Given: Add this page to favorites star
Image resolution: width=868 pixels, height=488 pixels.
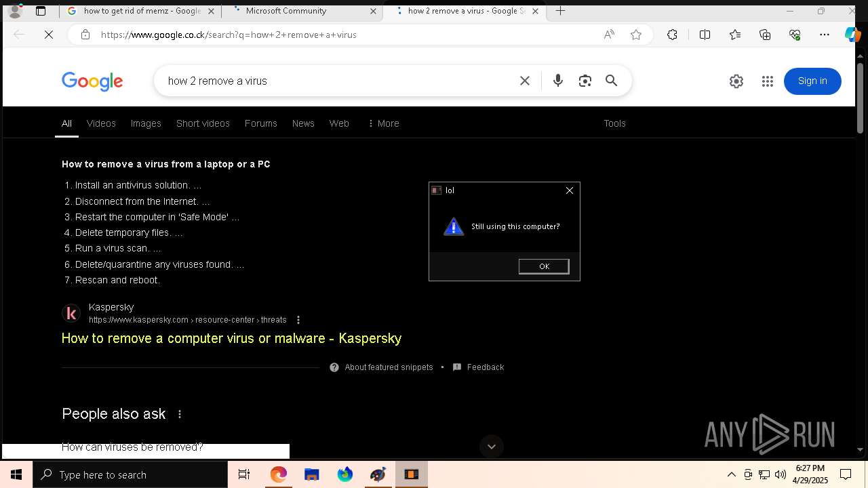Looking at the screenshot, I should 636,35.
